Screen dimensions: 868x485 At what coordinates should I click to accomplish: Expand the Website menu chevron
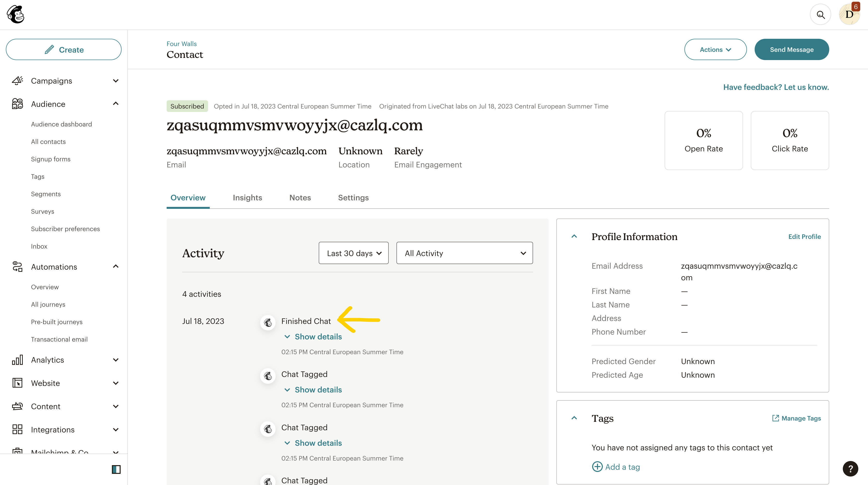tap(116, 383)
